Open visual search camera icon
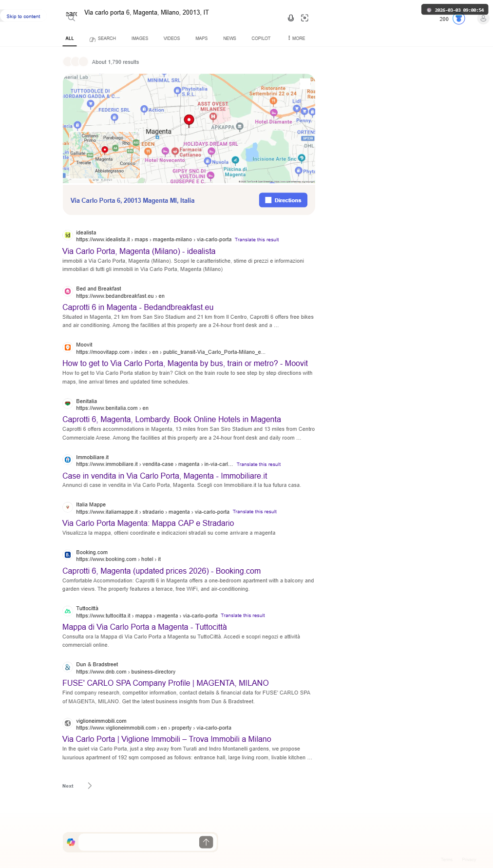This screenshot has width=493, height=868. coord(305,18)
